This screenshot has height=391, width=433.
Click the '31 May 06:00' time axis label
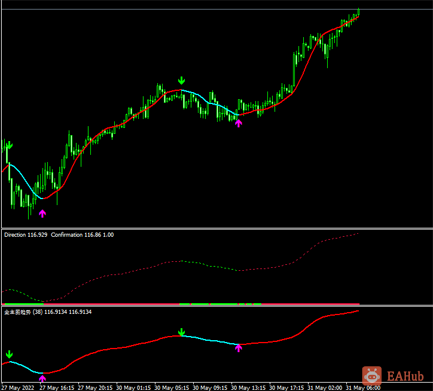click(x=363, y=388)
